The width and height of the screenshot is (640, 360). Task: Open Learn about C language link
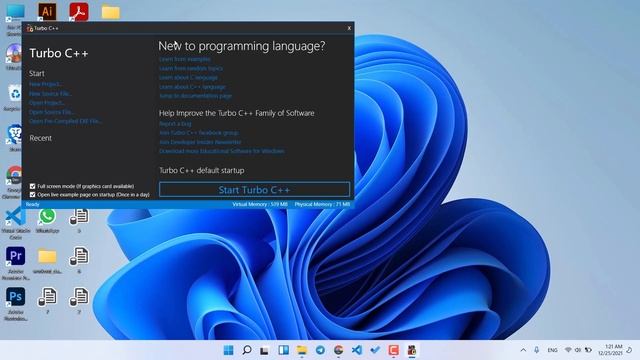(x=188, y=78)
